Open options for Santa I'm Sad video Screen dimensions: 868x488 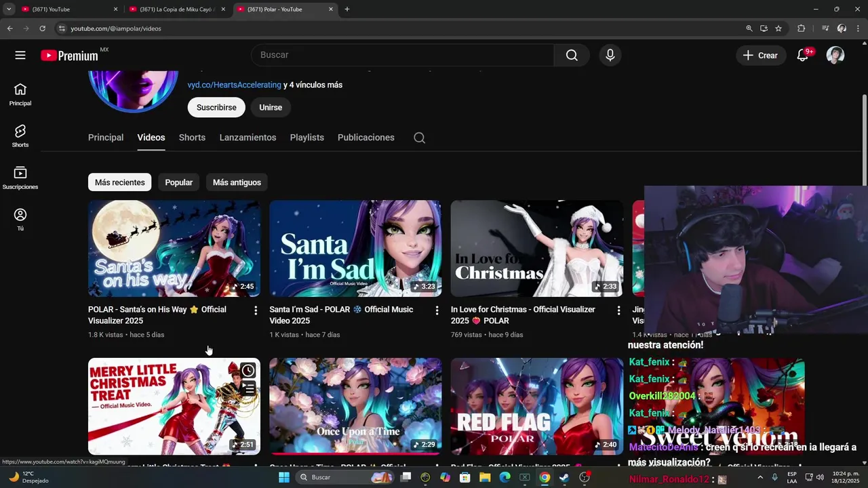pos(437,310)
